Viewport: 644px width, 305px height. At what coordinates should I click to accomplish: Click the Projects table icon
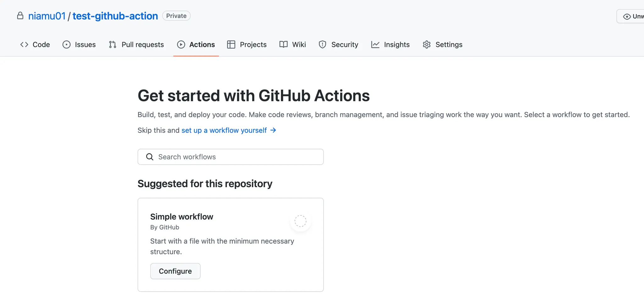coord(231,45)
